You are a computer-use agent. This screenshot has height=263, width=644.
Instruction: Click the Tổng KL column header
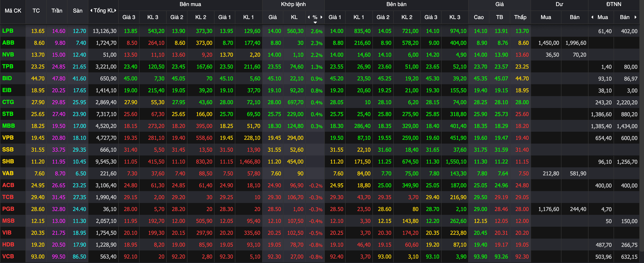point(104,11)
